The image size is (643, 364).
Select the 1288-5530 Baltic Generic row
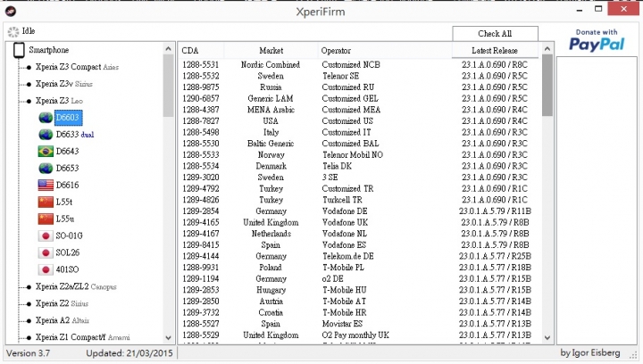point(360,144)
